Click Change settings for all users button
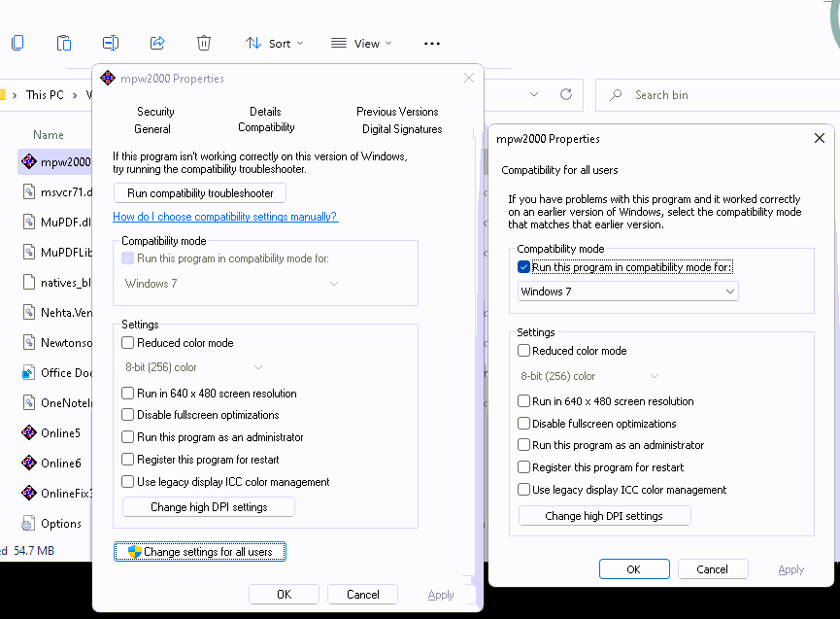Viewport: 840px width, 619px height. [200, 552]
